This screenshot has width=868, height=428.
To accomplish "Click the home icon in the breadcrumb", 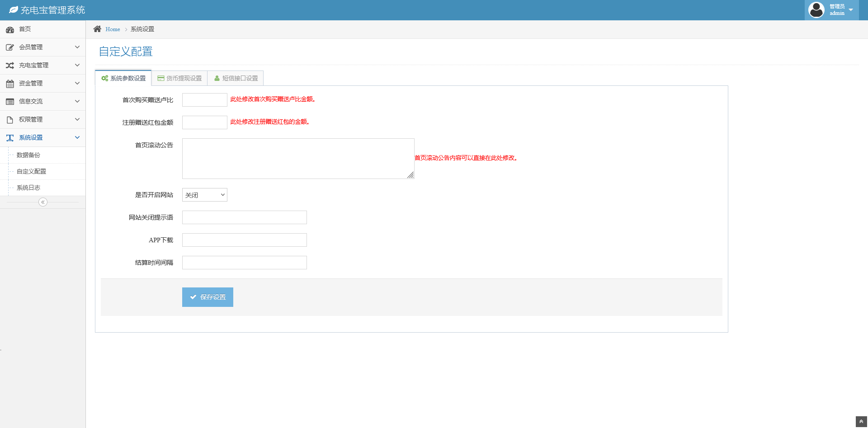I will pyautogui.click(x=97, y=29).
